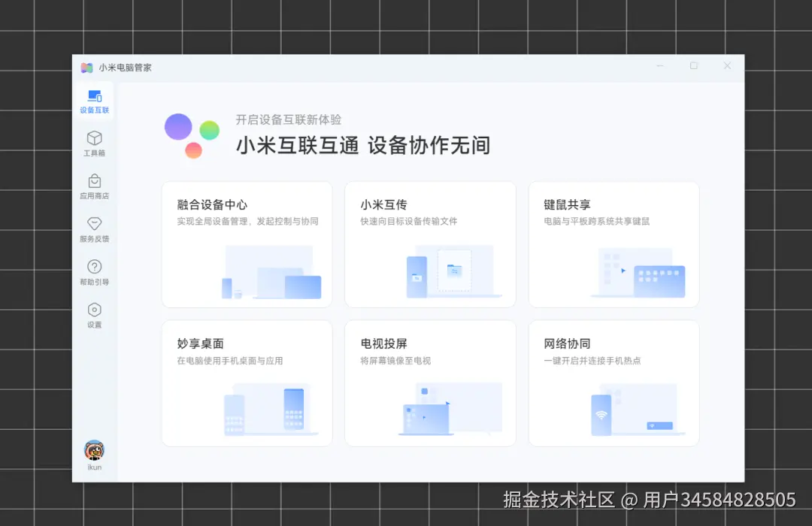Viewport: 812px width, 526px height.
Task: Click the text 电脑与平板跨系统共享键鼠
Action: (596, 222)
